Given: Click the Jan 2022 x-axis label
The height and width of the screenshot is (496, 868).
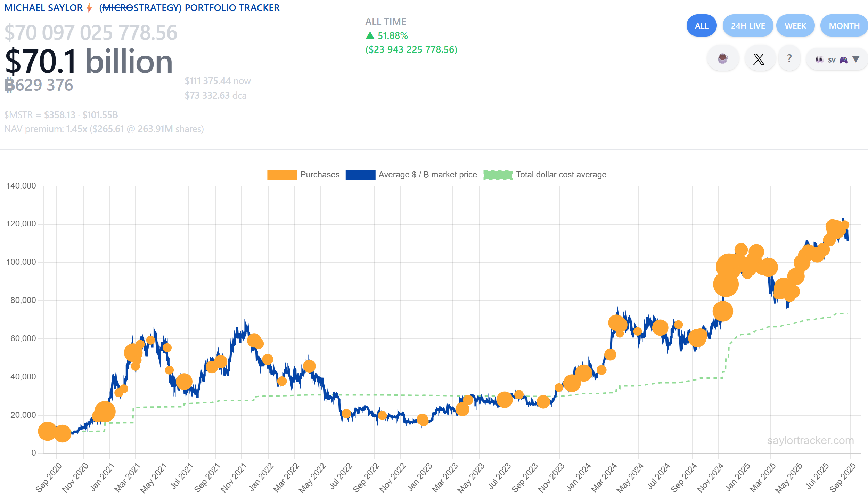Looking at the screenshot, I should coord(261,477).
